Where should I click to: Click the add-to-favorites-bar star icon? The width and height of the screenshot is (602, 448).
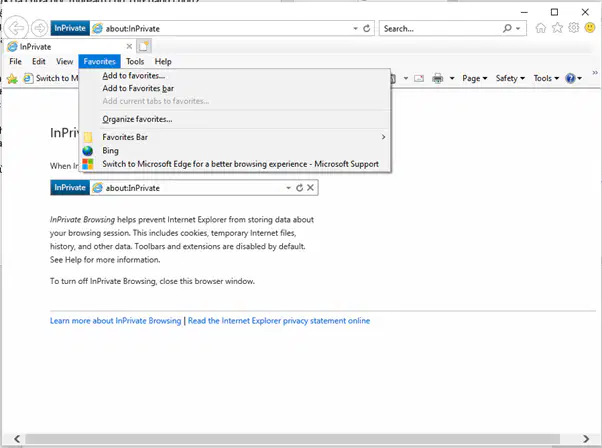click(x=12, y=78)
